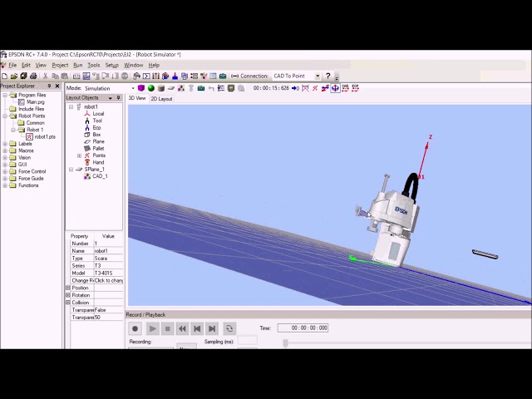The image size is (532, 399).
Task: Select the pan/move view arrows icon
Action: pyautogui.click(x=335, y=88)
